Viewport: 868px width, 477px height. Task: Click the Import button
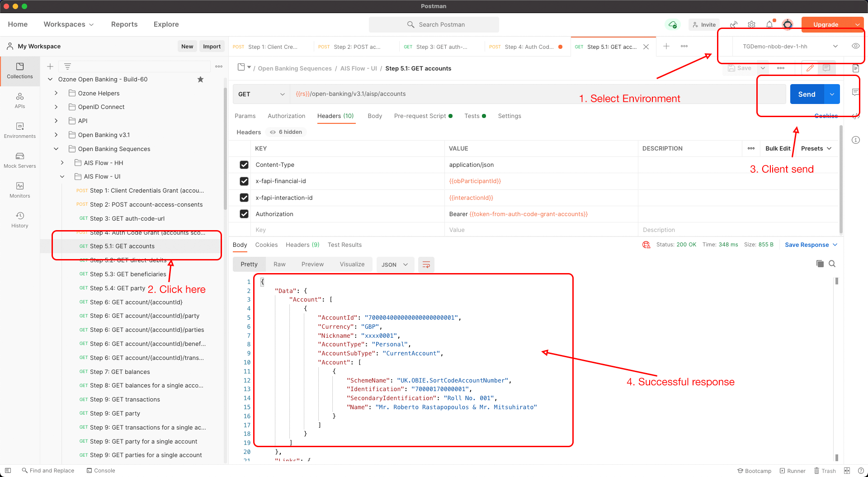[x=212, y=46]
